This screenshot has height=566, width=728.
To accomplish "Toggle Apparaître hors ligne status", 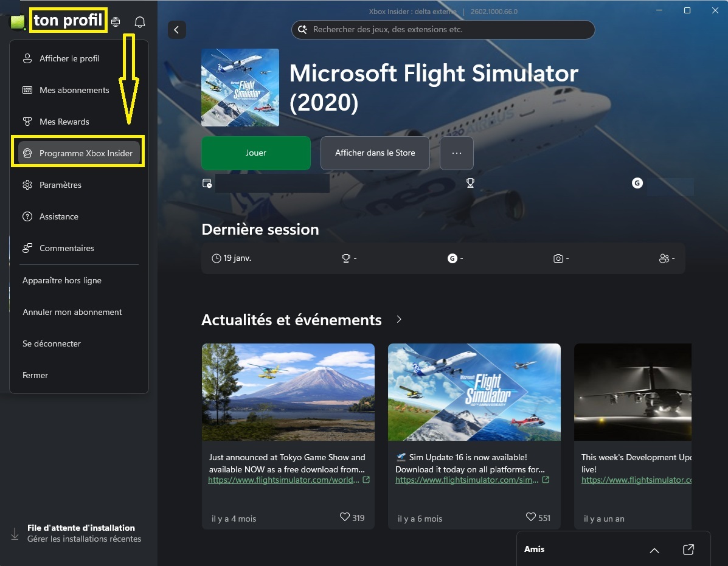I will [x=79, y=280].
